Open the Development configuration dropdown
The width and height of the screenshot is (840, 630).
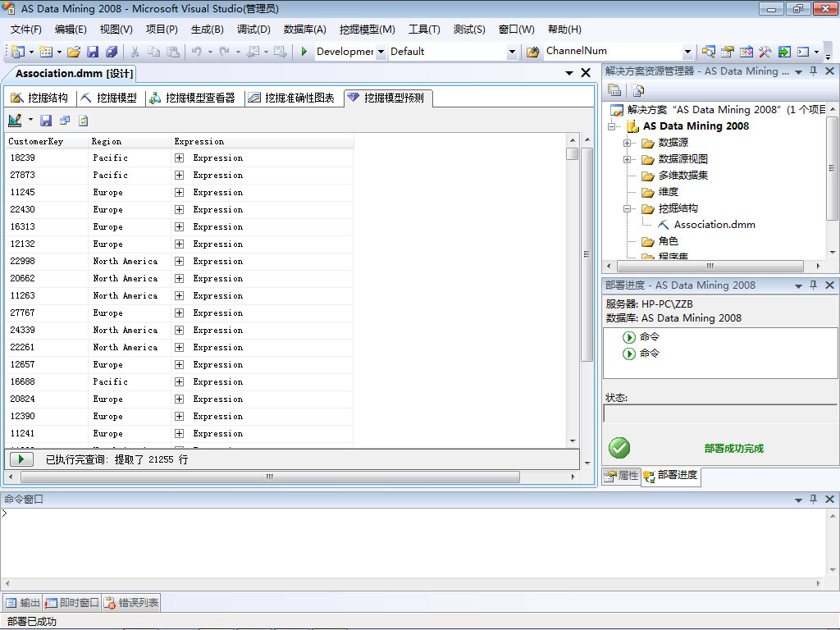tap(381, 52)
